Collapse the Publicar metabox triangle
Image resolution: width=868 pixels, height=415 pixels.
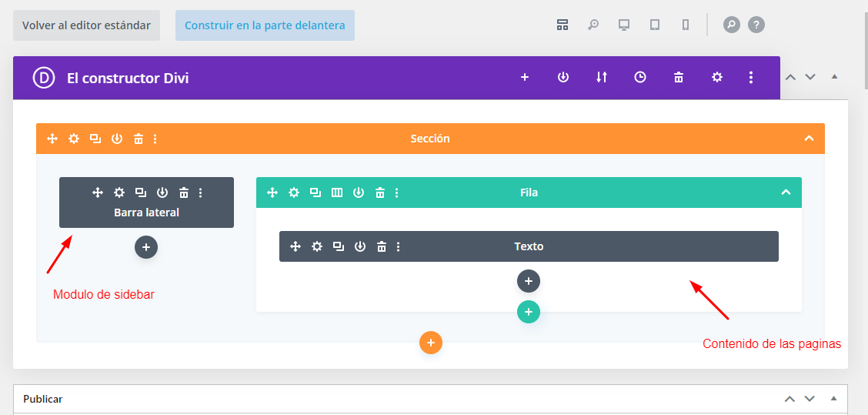835,398
